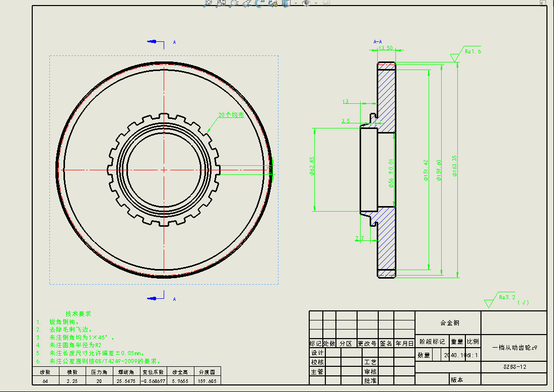Screen dimensions: 554x392
Task: Click the Previous View icon
Action: [246, 3]
